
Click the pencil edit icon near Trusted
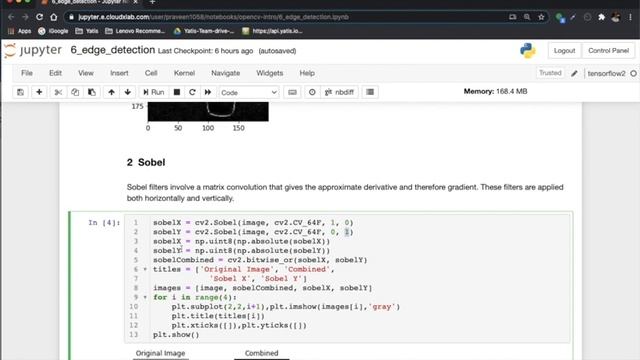point(574,73)
